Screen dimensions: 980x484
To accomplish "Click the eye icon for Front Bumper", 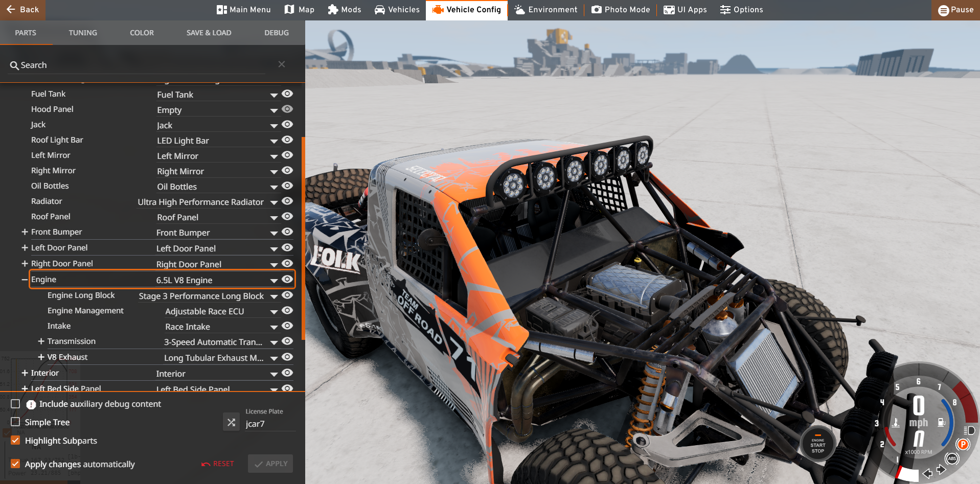I will 287,232.
